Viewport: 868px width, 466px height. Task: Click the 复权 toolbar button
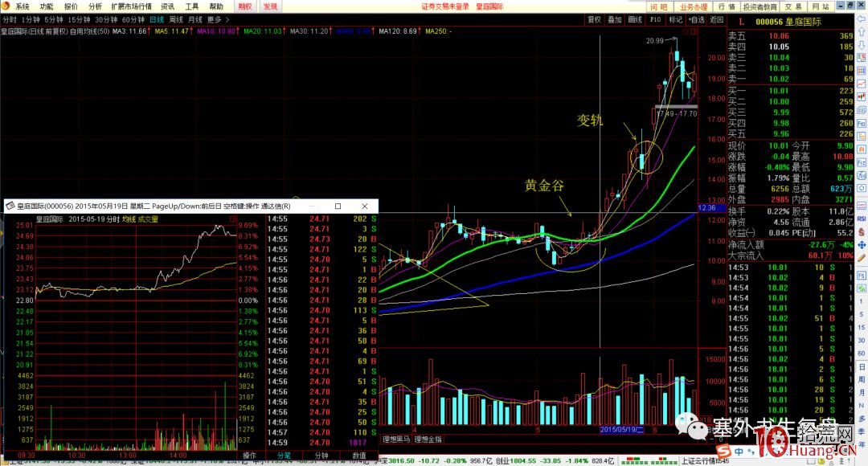click(594, 19)
